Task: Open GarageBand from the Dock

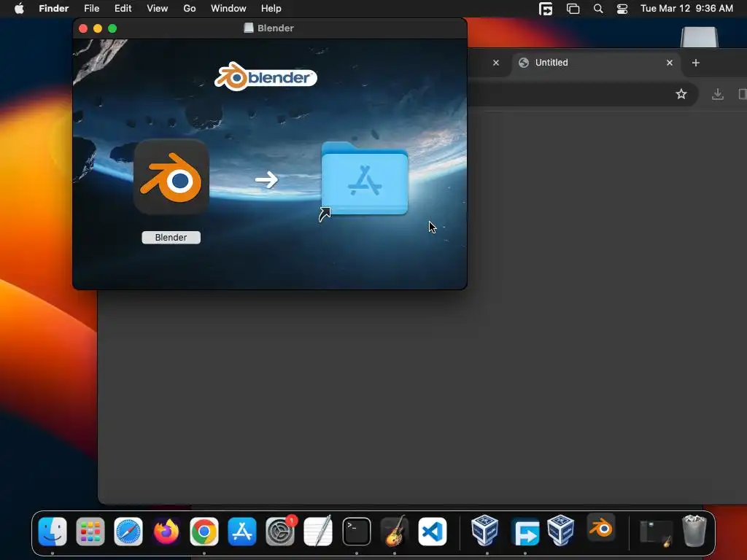Action: click(395, 532)
